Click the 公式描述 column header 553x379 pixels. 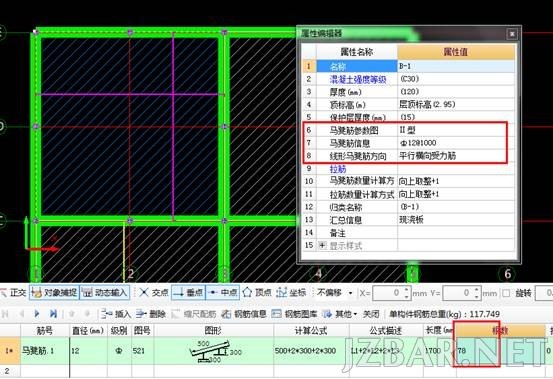tap(386, 330)
